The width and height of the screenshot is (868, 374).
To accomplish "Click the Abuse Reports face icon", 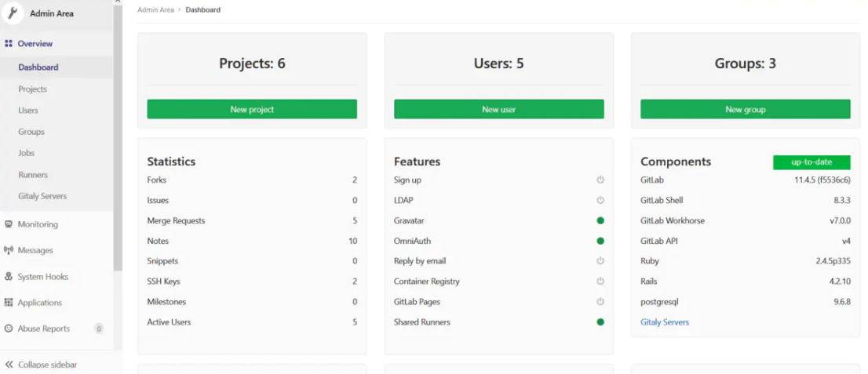I will [9, 329].
